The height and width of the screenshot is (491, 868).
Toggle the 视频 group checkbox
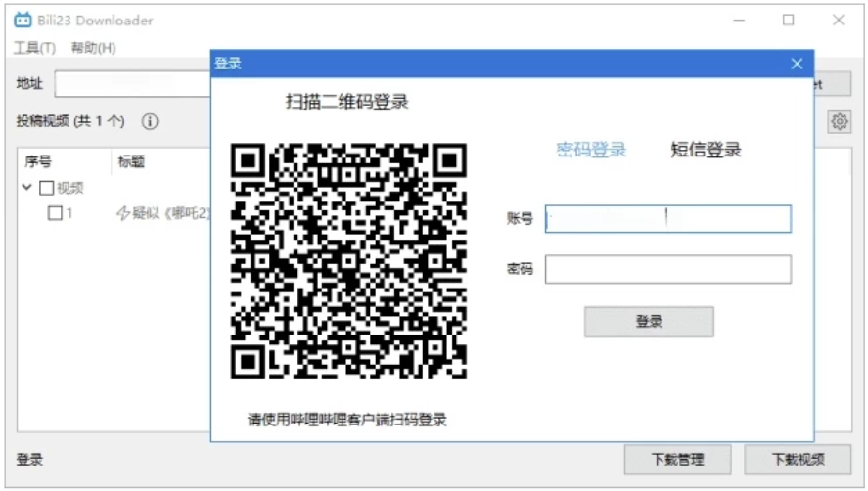pyautogui.click(x=46, y=188)
